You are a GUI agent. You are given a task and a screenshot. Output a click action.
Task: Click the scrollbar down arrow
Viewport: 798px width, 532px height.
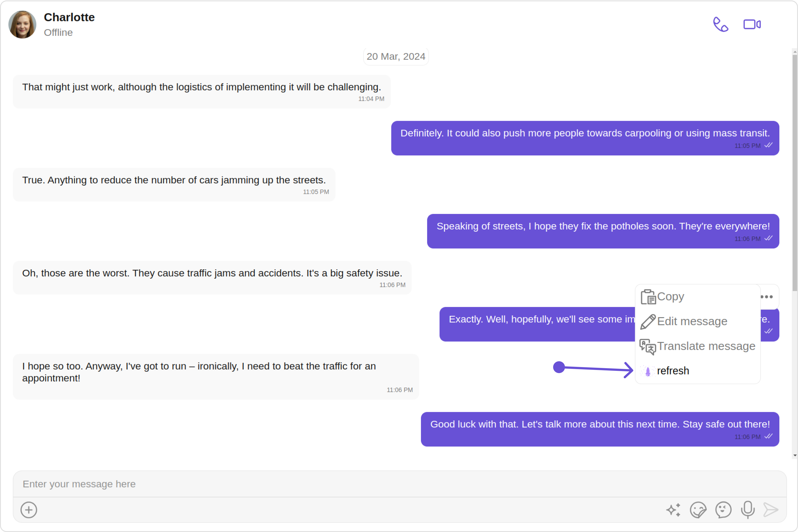click(x=795, y=456)
